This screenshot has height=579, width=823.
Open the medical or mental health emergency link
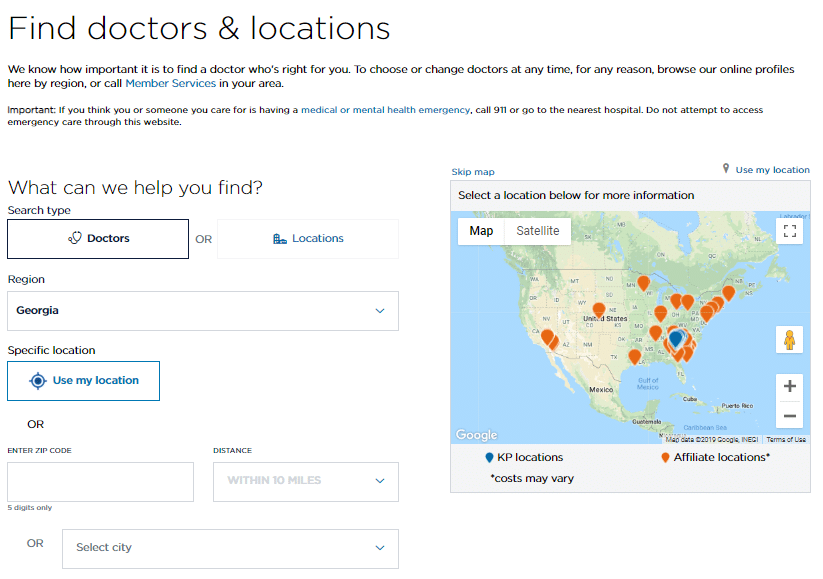pyautogui.click(x=385, y=110)
